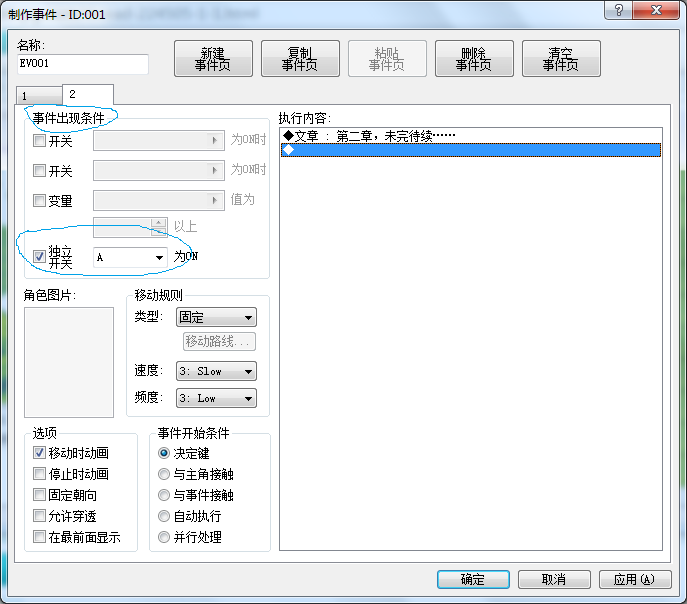
Task: Check the 固定朝向 option
Action: coord(39,495)
